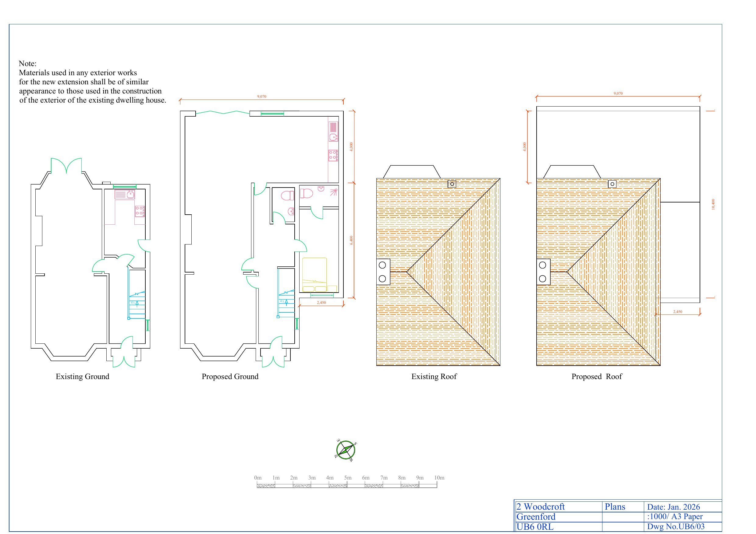Click the 'Proposed Roof' caption

click(597, 377)
